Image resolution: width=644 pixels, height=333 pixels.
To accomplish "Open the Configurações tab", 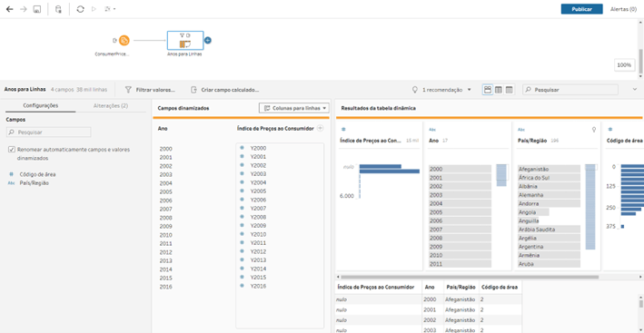I will pyautogui.click(x=41, y=105).
